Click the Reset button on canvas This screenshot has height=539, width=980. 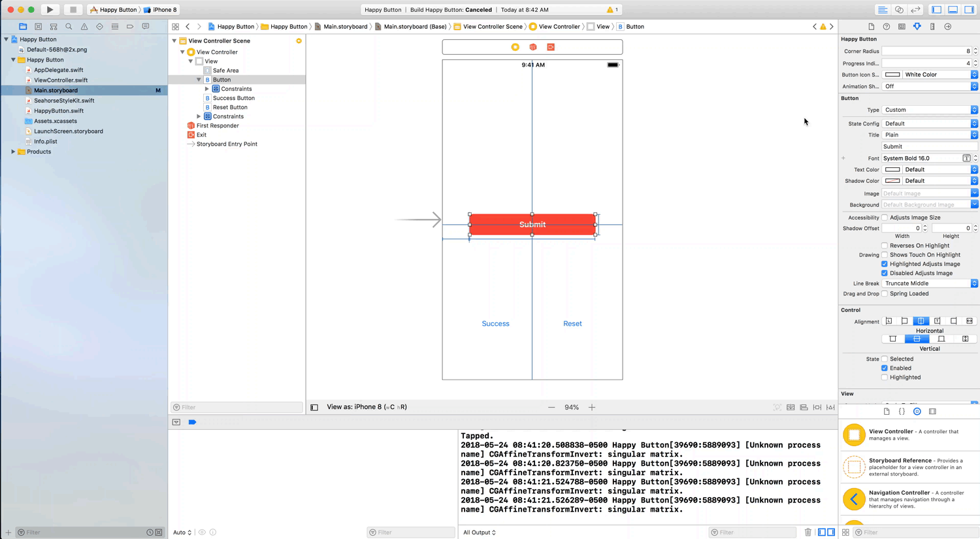point(572,323)
